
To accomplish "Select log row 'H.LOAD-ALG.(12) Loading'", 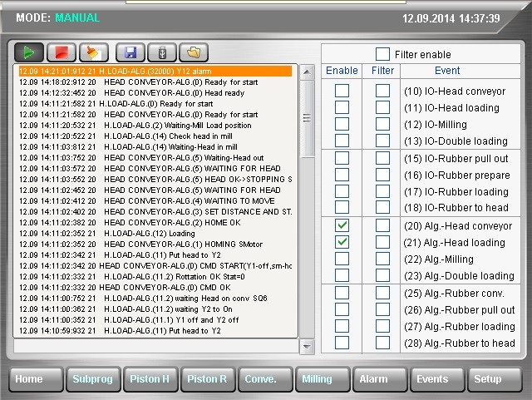I will click(155, 234).
